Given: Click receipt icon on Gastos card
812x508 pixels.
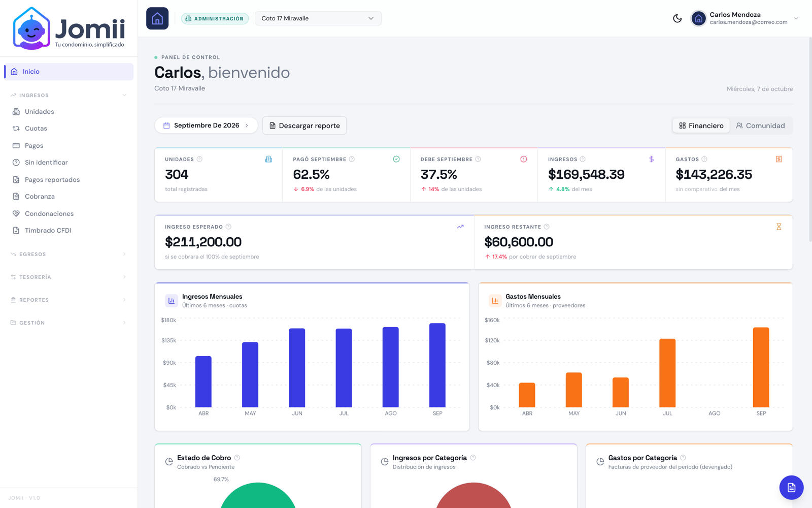Looking at the screenshot, I should click(x=779, y=159).
